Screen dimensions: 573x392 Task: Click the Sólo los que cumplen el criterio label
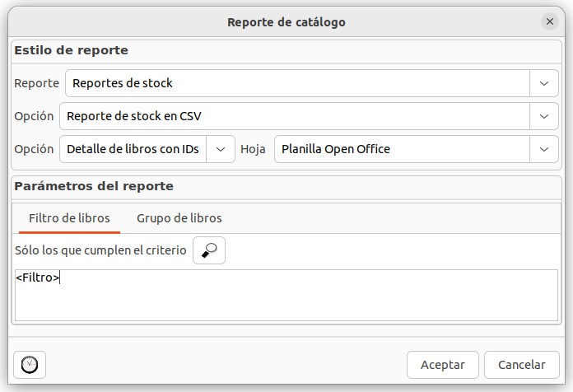100,251
